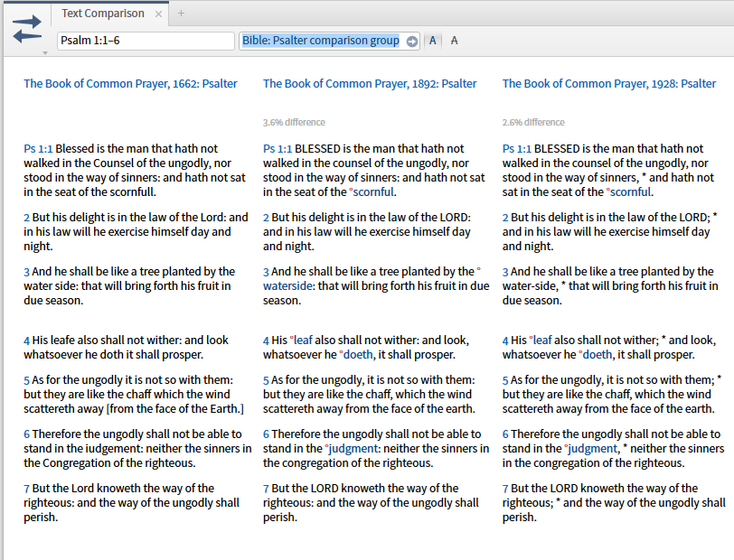Image resolution: width=734 pixels, height=560 pixels.
Task: Open The Book of Common Prayer, 1662: Psalter
Action: (129, 83)
